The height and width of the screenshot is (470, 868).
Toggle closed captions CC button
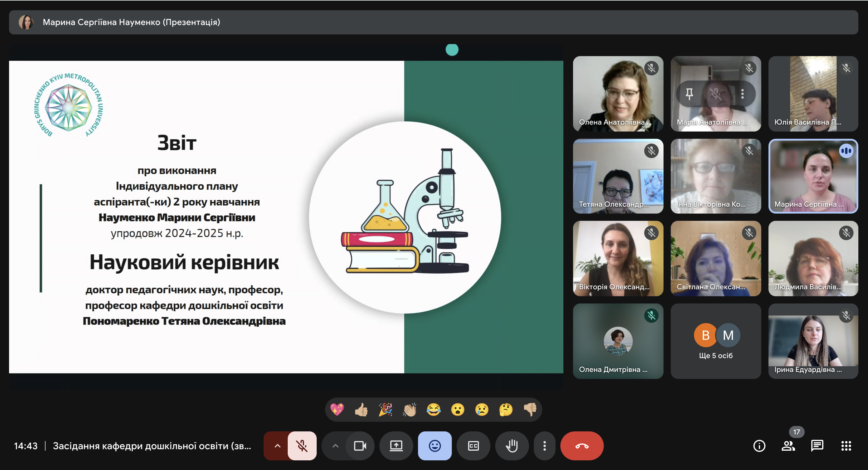point(473,446)
